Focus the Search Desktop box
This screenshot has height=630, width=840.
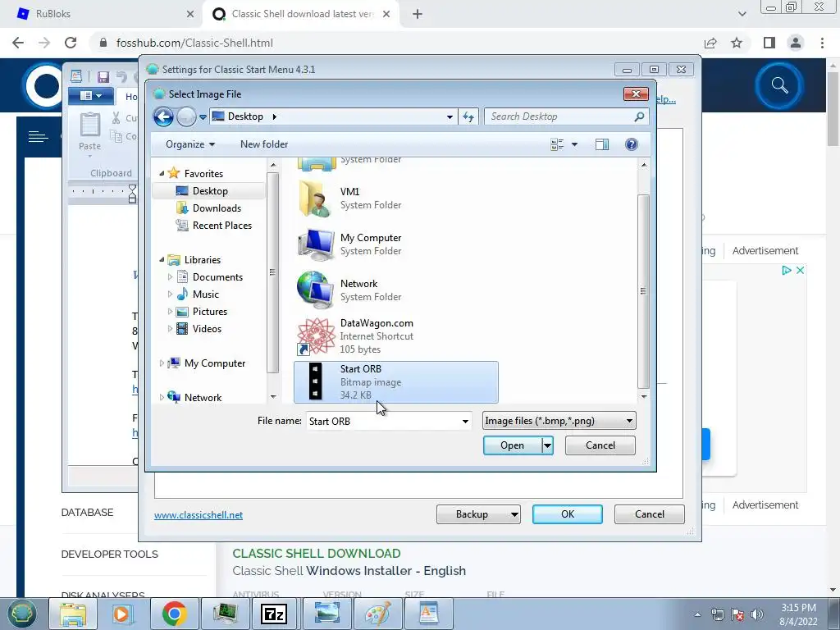click(x=559, y=116)
